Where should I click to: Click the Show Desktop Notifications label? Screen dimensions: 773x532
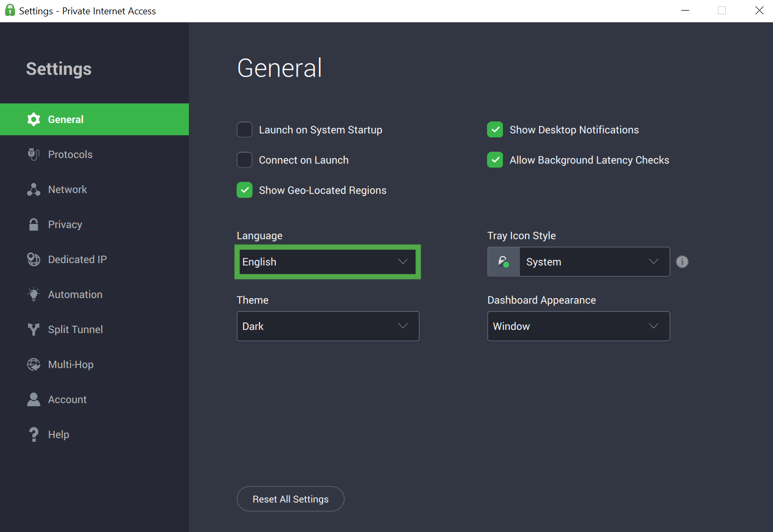tap(574, 130)
